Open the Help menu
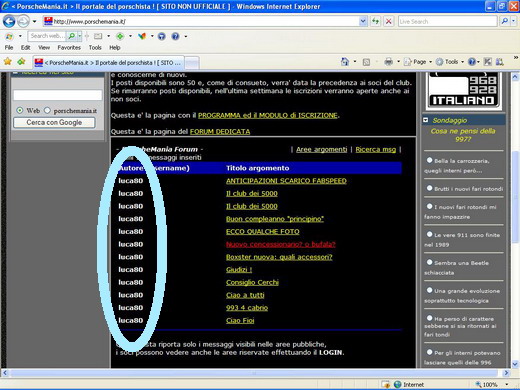This screenshot has width=520, height=390. (115, 48)
